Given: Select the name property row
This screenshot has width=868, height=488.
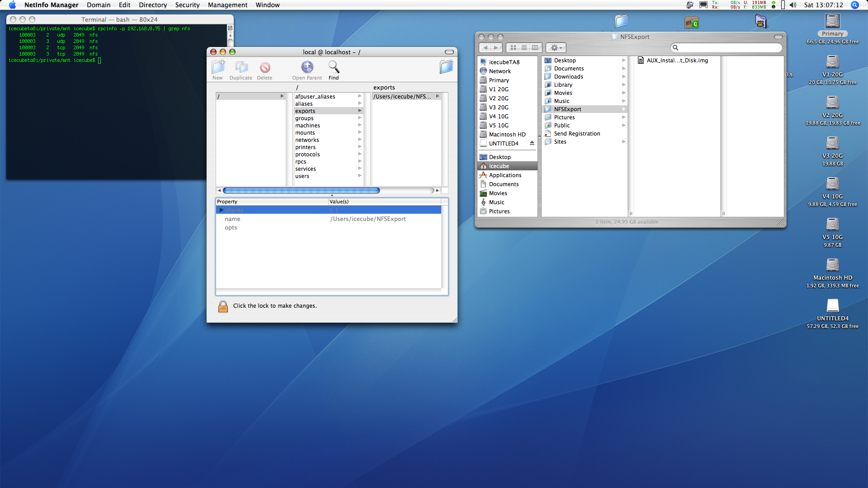Looking at the screenshot, I should coord(329,219).
